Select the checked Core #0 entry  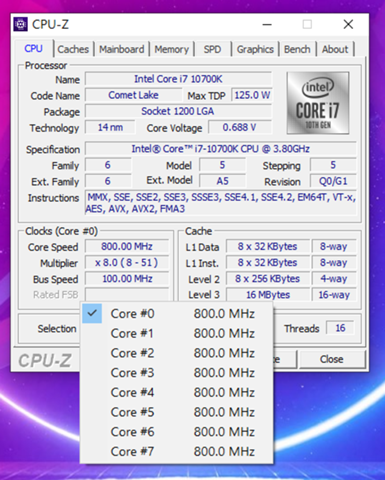pyautogui.click(x=176, y=314)
